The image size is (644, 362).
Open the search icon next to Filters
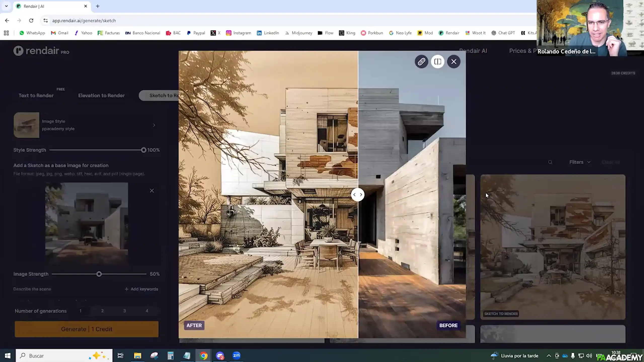click(550, 162)
